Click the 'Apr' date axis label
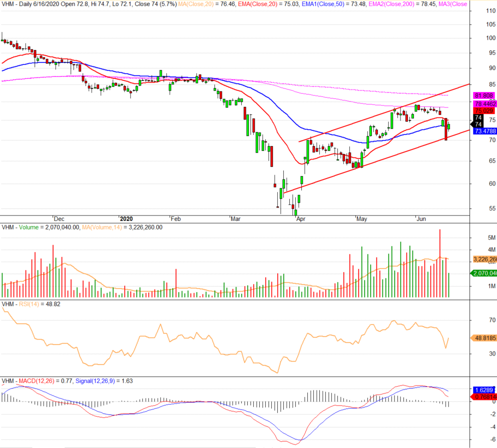 [301, 219]
